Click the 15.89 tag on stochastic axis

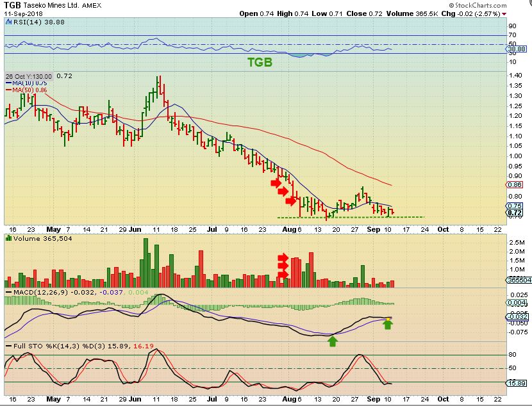[517, 384]
